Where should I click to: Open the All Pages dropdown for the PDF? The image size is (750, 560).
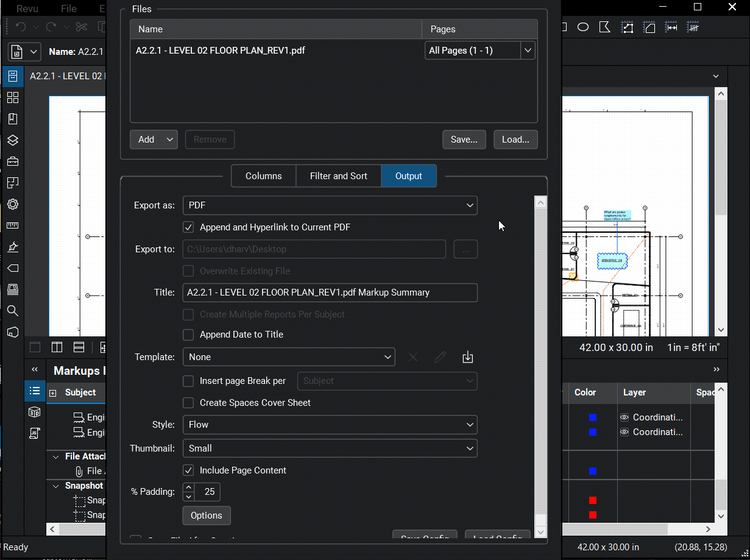click(x=528, y=50)
